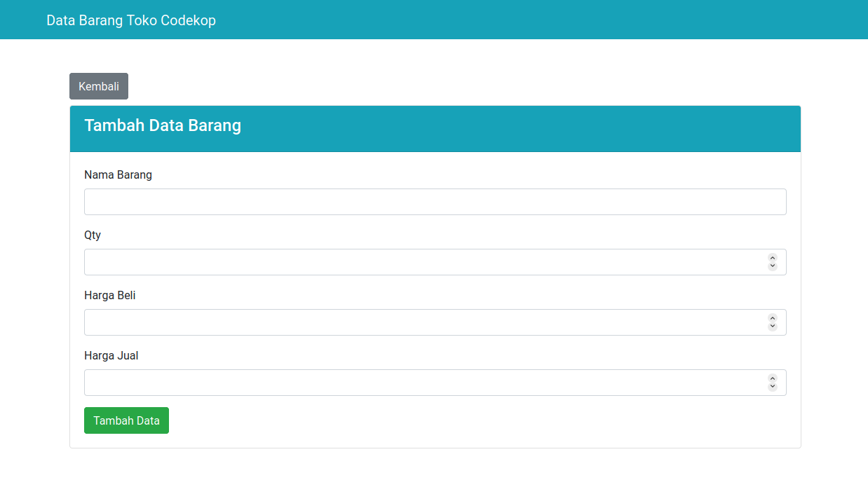
Task: Click the Kembali back button
Action: pyautogui.click(x=99, y=86)
